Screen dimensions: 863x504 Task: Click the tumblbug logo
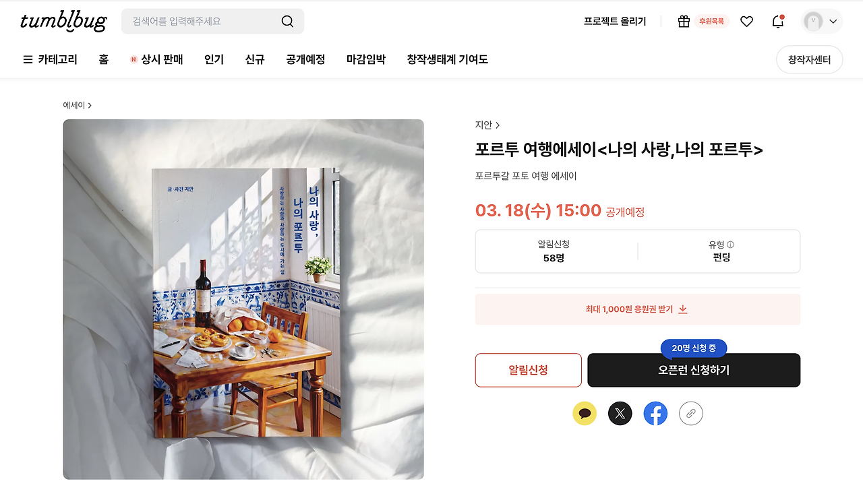point(63,22)
